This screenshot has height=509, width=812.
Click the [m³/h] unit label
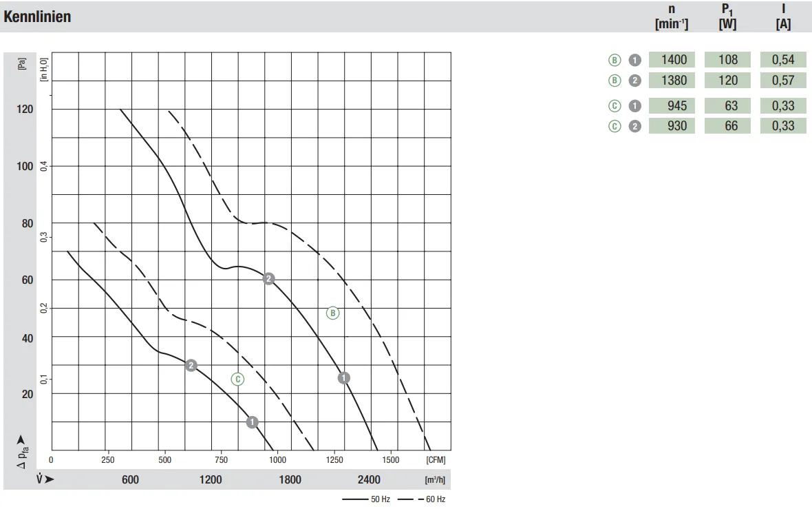[435, 480]
